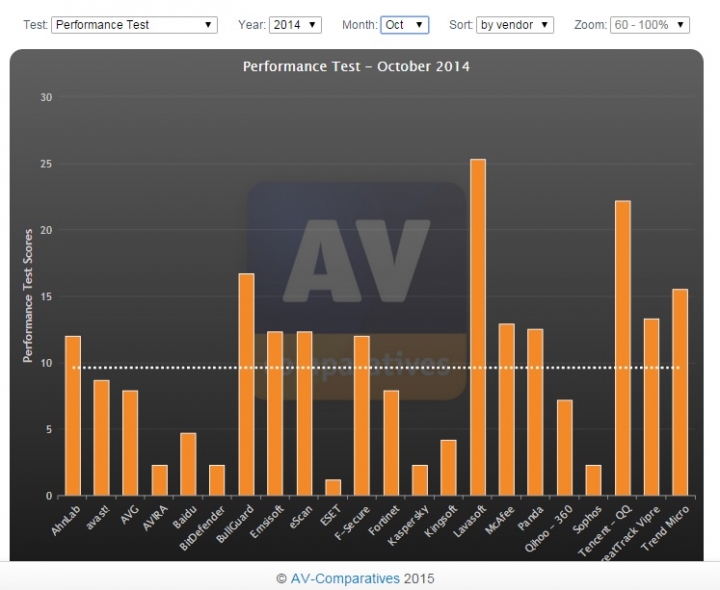The width and height of the screenshot is (720, 590).
Task: Click the Trend Micro bar
Action: (x=680, y=393)
